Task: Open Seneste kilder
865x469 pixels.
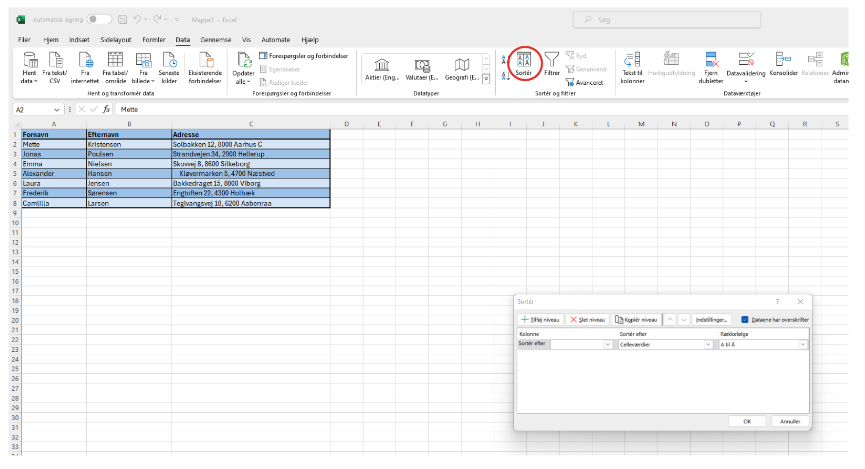Action: pos(169,68)
